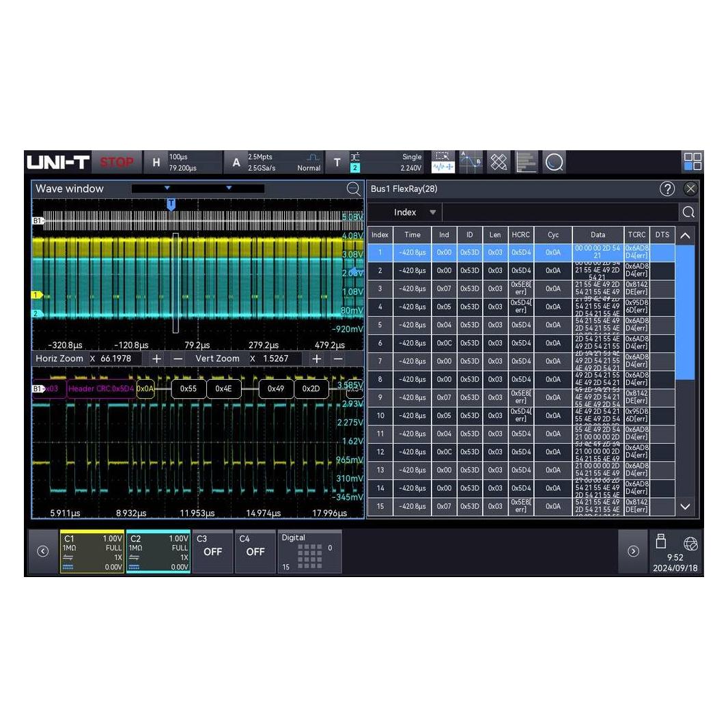Screen dimensions: 728x728
Task: Click the Vert Zoom value 1.5267
Action: tap(276, 359)
